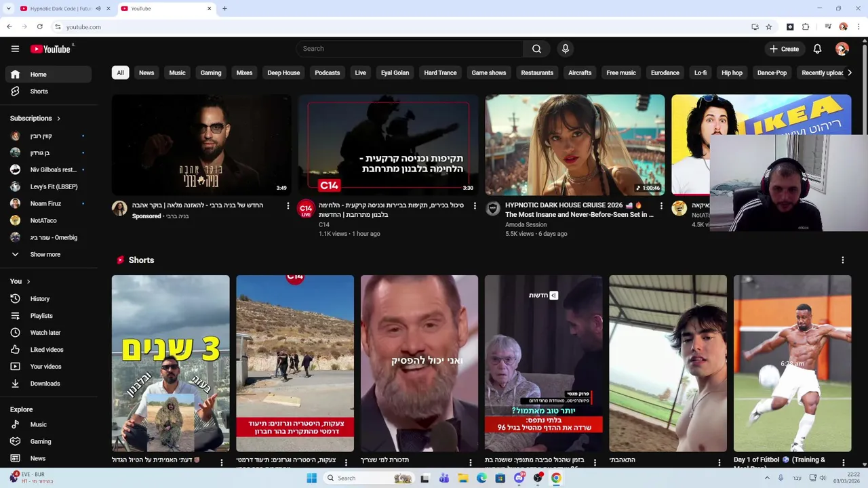Open the NotATaco subscription channel
This screenshot has height=488, width=868.
47,221
